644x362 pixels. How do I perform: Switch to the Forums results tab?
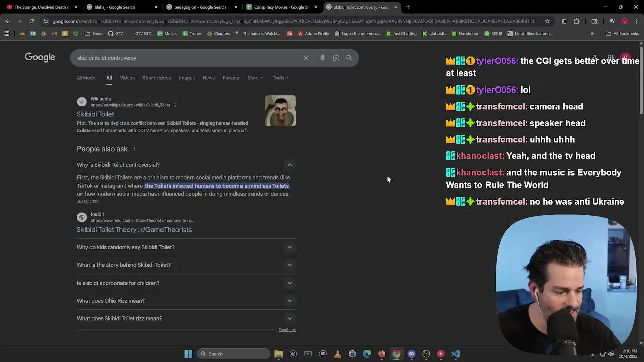[x=231, y=78]
